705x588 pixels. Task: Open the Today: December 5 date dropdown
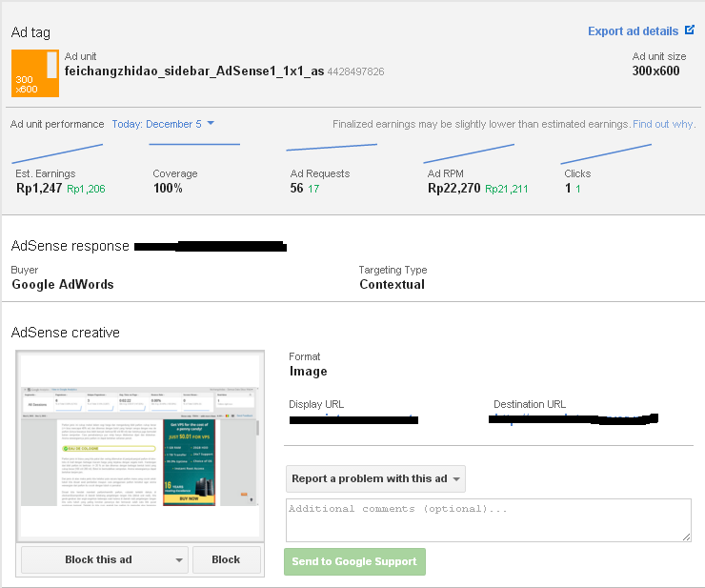[x=163, y=124]
